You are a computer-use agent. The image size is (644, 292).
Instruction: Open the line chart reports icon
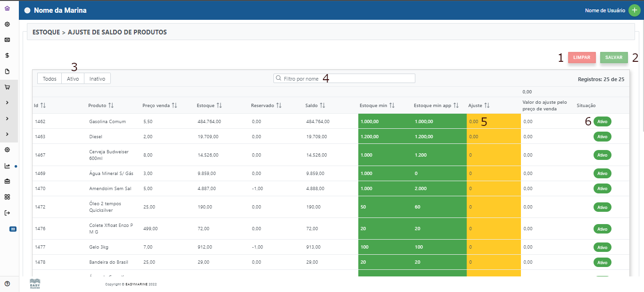click(x=7, y=166)
